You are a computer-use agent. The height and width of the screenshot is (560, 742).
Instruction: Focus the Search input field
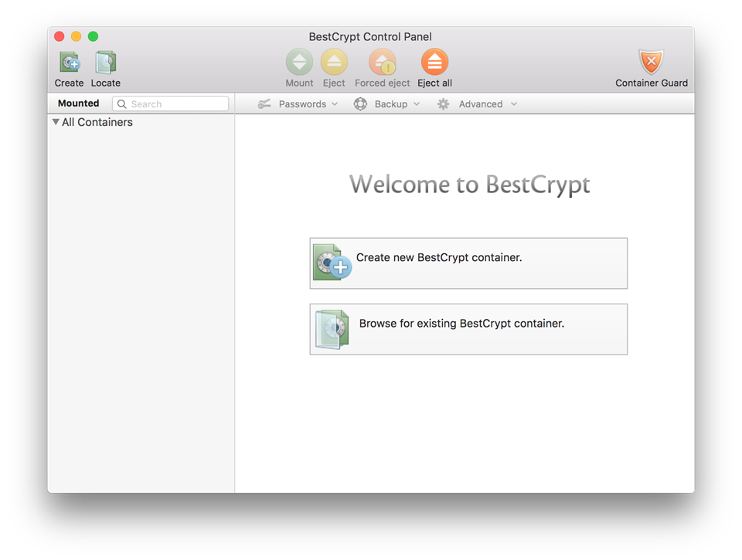[170, 104]
